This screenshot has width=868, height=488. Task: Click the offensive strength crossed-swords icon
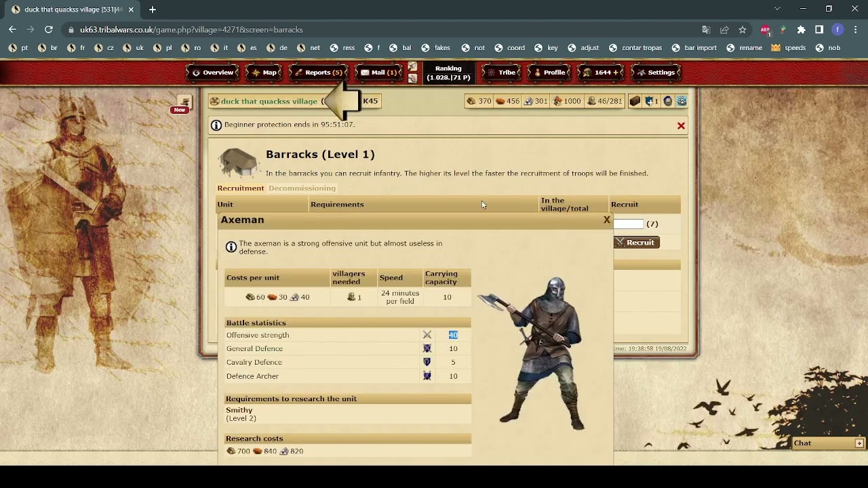427,335
